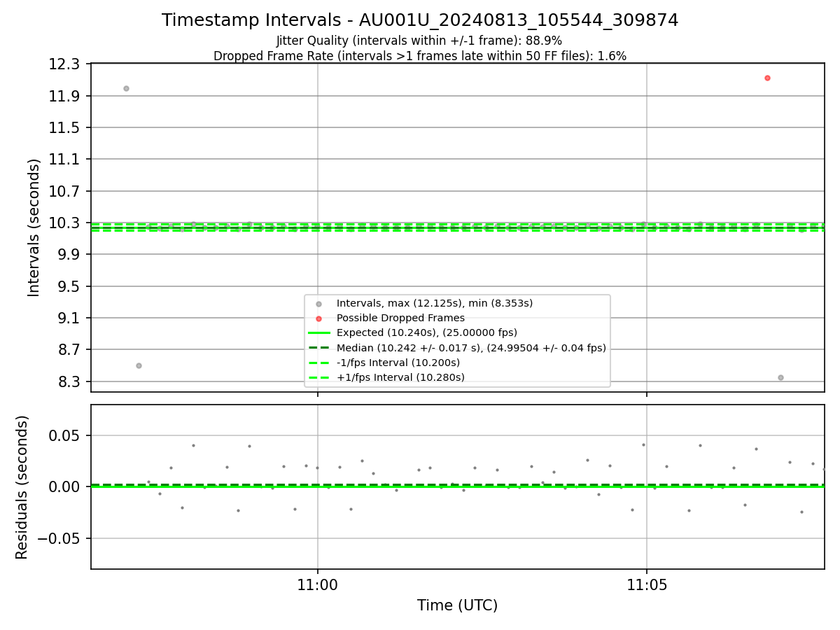
Task: Click the 0.00 residuals tick label
Action: click(64, 486)
